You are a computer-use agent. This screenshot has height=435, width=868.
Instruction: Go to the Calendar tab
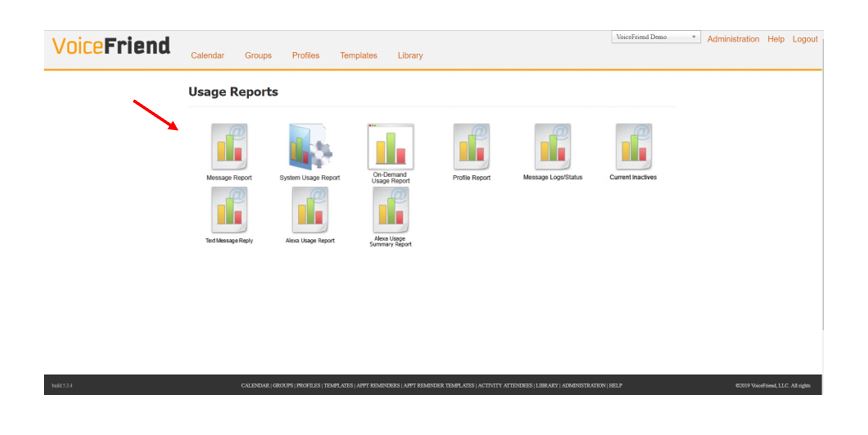pos(208,55)
